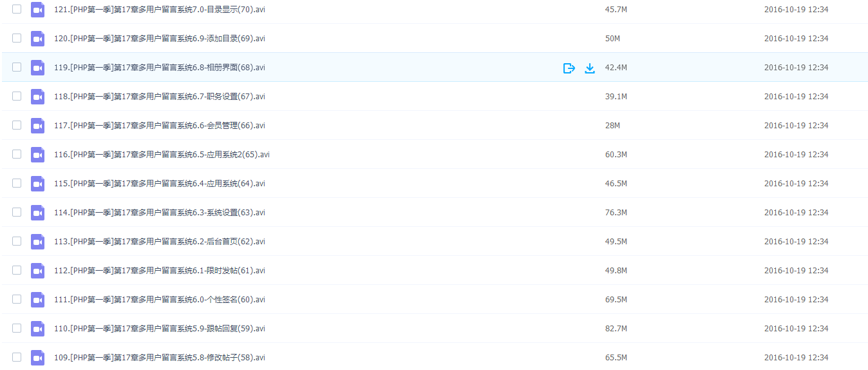The height and width of the screenshot is (370, 868).
Task: Open file name 116.[PHP第一季]…6.5-应用系统2(65).avi
Action: 162,155
